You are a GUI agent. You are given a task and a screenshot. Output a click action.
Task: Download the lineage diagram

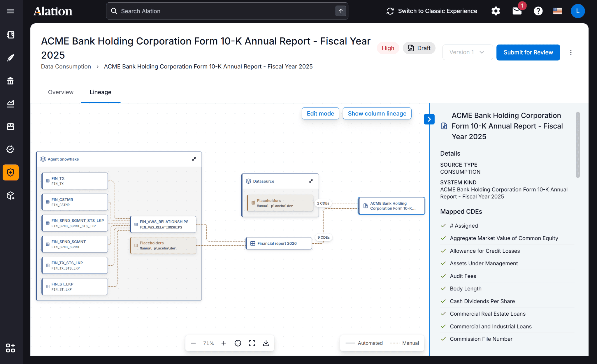tap(266, 343)
